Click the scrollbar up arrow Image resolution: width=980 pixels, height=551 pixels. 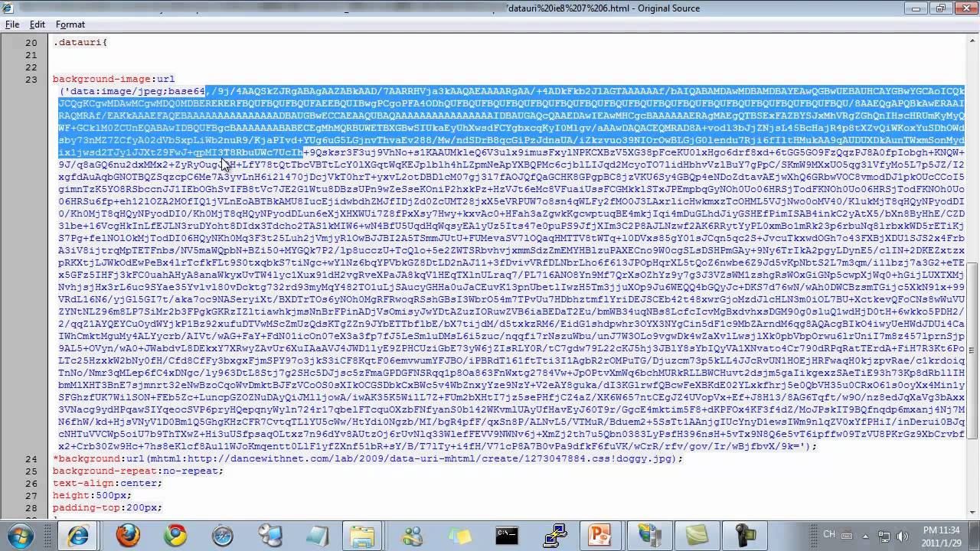[x=972, y=42]
